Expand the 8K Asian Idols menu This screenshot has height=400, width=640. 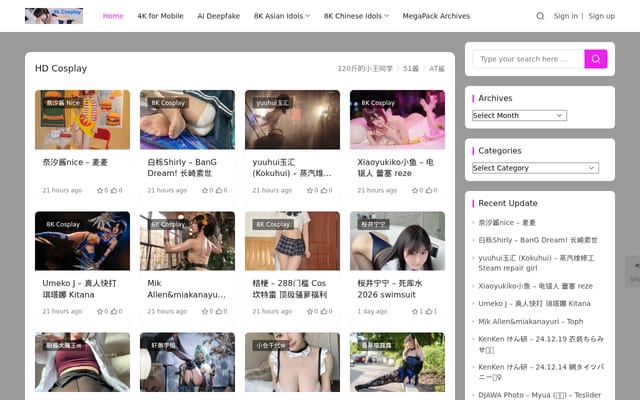(282, 16)
